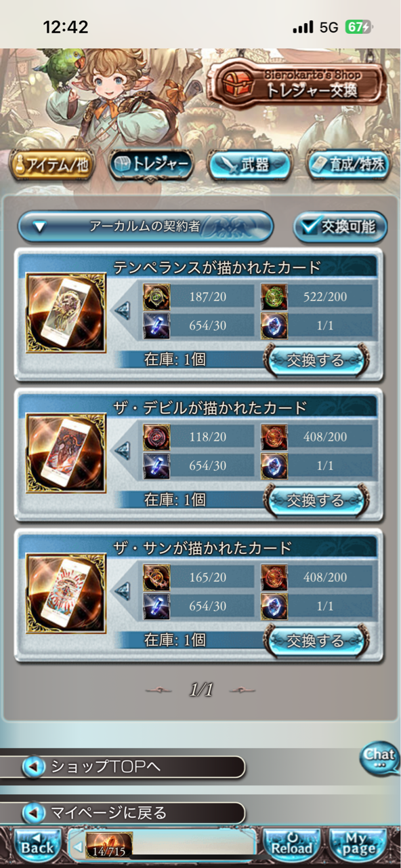Screen dimensions: 401x868
Task: Tap the Temperance card item icon
Action: [66, 313]
